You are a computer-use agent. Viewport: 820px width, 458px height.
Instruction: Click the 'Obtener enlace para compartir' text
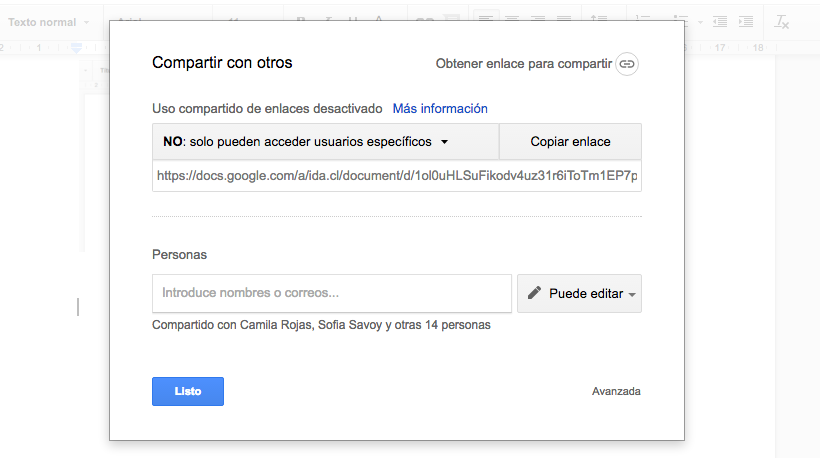point(523,64)
